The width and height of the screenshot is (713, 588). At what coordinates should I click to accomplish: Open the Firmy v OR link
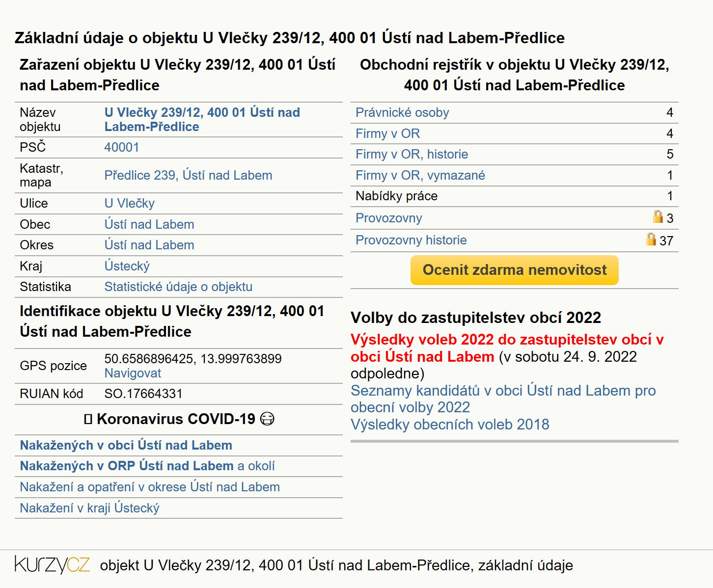tap(388, 134)
